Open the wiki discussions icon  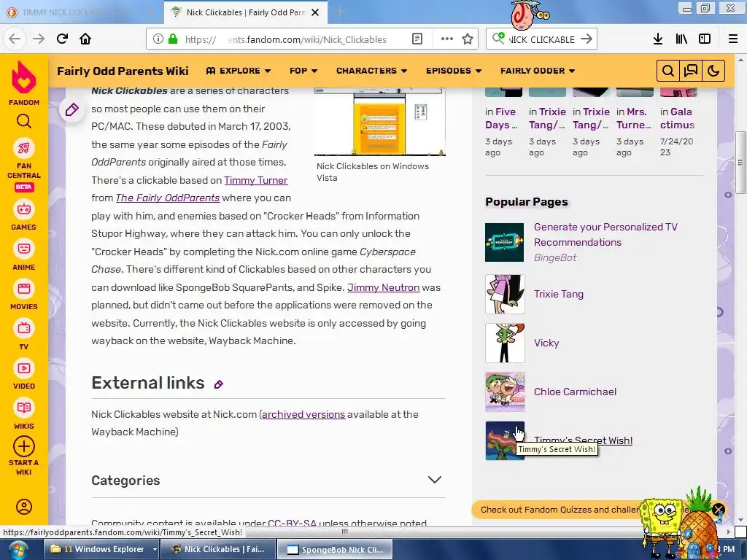pyautogui.click(x=690, y=71)
